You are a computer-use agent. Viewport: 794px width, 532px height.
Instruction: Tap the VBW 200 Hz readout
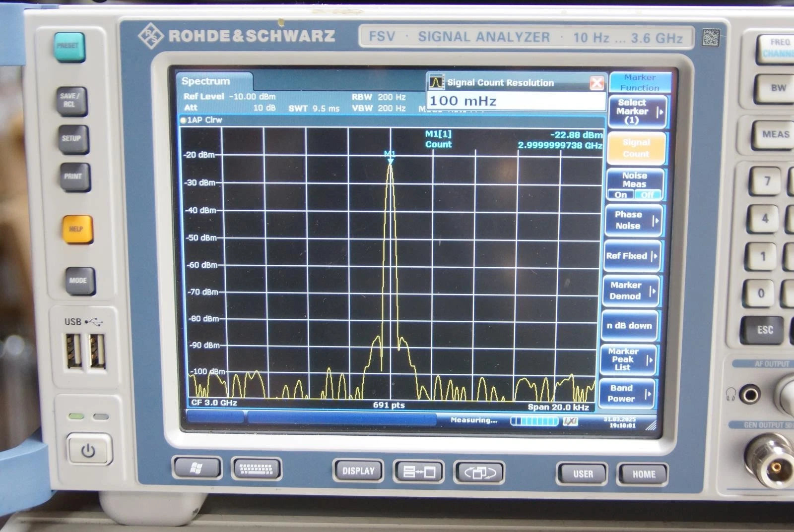pyautogui.click(x=378, y=108)
